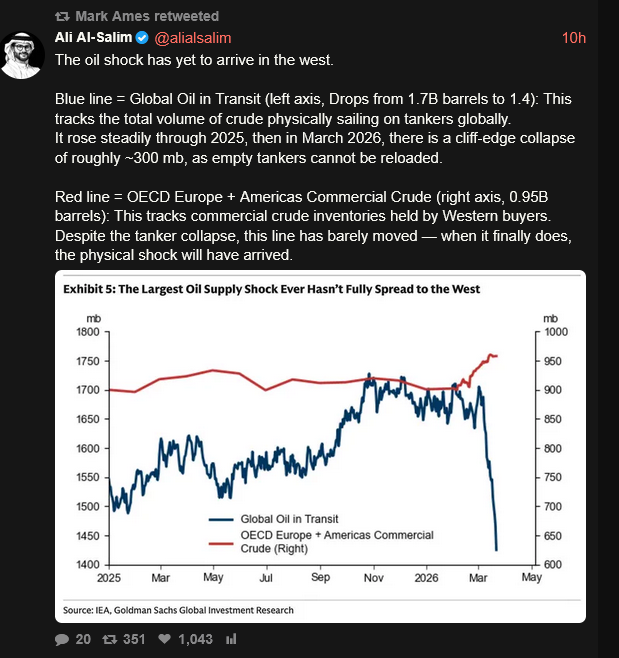The height and width of the screenshot is (658, 619).
Task: Click the chart source line text
Action: [178, 609]
